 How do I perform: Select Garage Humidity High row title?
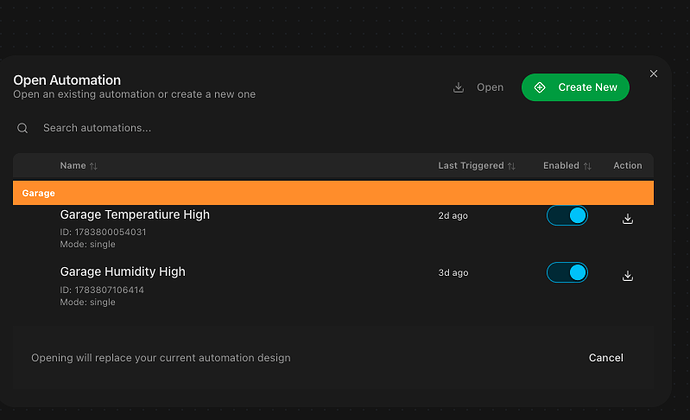coord(123,272)
